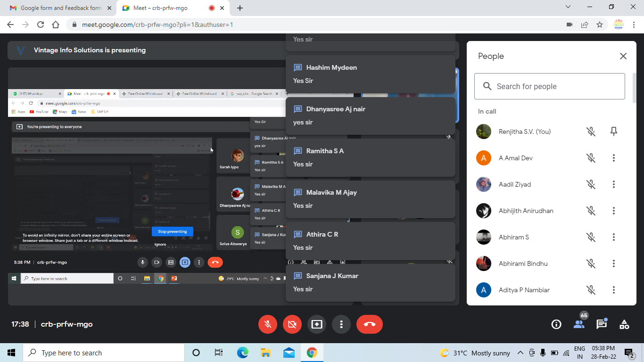Toggle the microphone mute button
The height and width of the screenshot is (362, 644).
tap(268, 324)
